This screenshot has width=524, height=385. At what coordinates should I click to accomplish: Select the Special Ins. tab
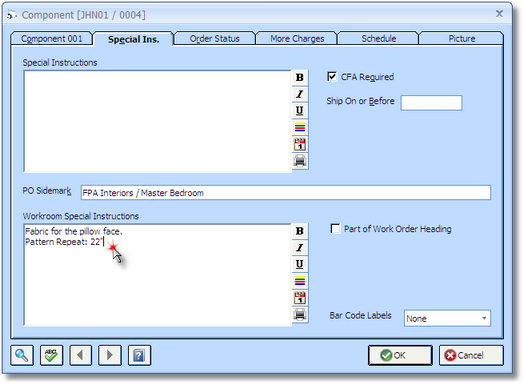[x=133, y=39]
